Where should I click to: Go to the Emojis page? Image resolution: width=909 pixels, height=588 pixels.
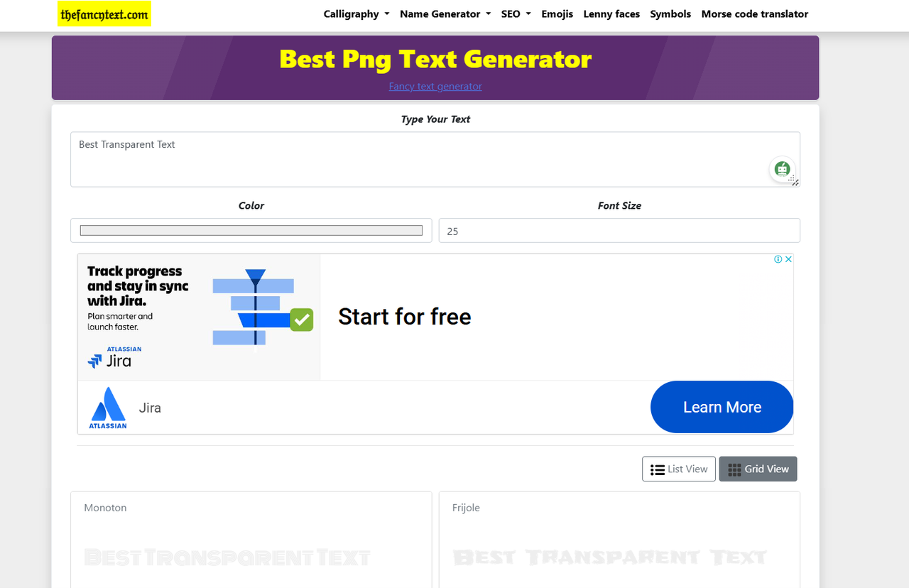click(x=557, y=13)
